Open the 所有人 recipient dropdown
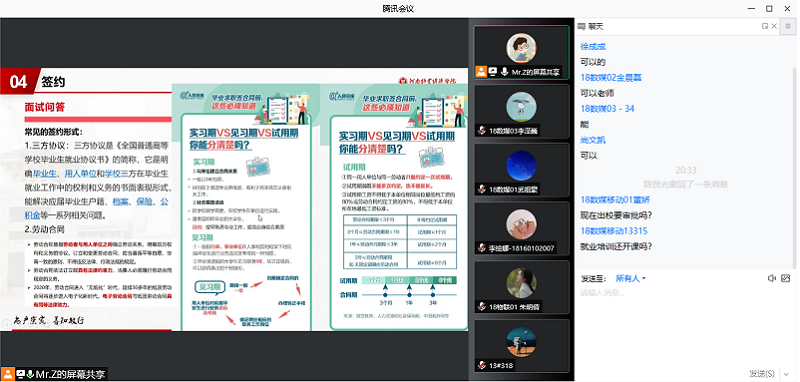The image size is (800, 382). click(x=631, y=278)
